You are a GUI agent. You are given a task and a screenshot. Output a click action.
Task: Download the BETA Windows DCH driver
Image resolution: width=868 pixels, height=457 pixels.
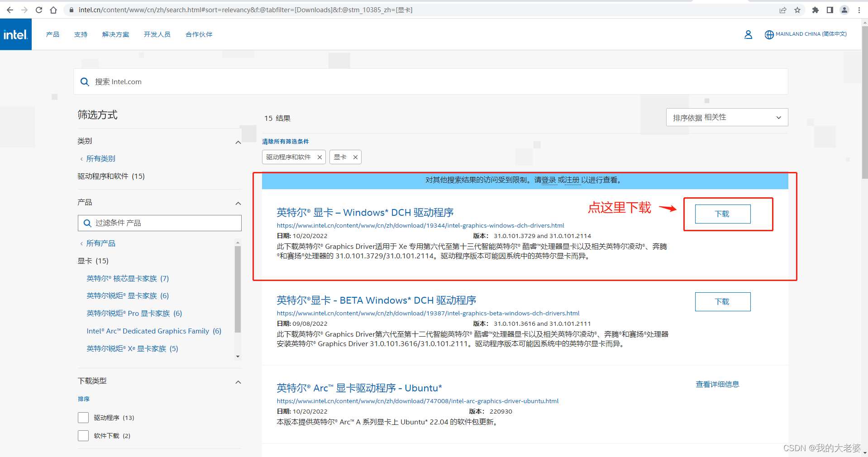(x=723, y=302)
